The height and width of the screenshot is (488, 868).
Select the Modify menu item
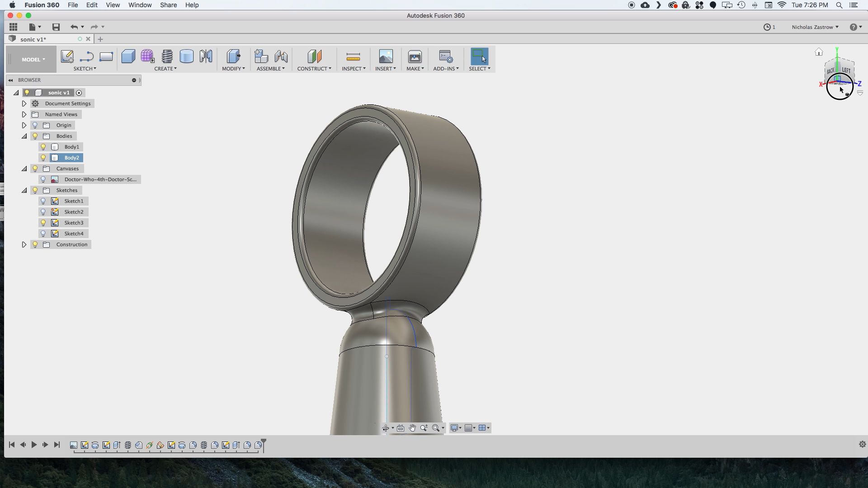pos(232,69)
